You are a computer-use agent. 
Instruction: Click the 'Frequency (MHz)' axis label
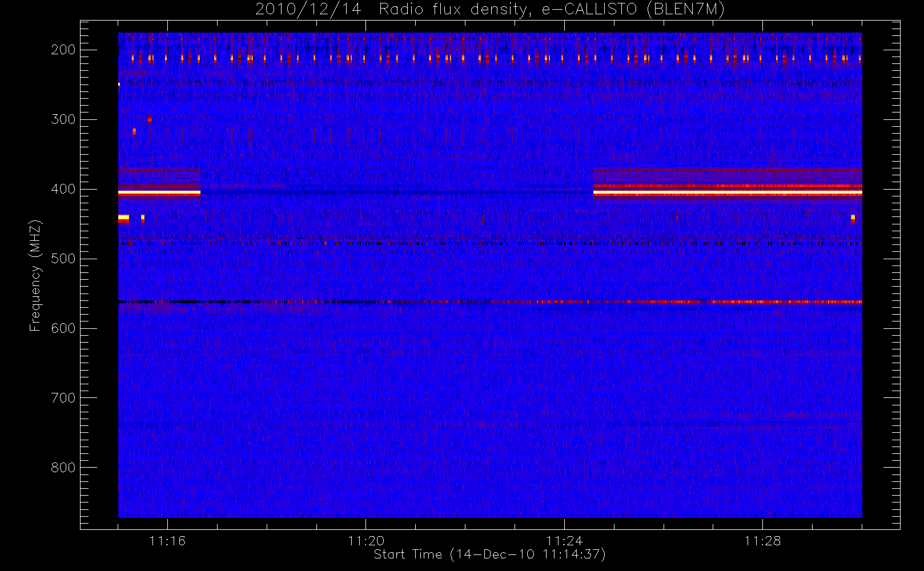tap(35, 275)
